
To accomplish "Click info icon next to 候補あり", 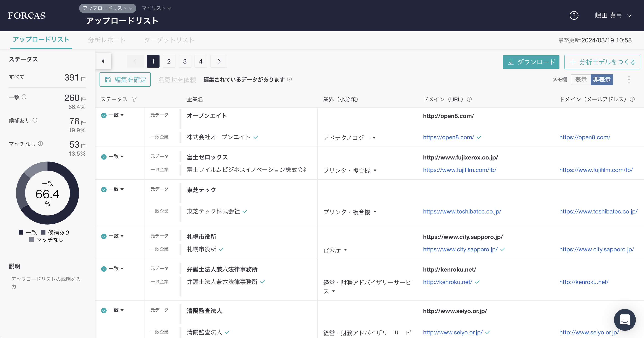I will point(35,120).
